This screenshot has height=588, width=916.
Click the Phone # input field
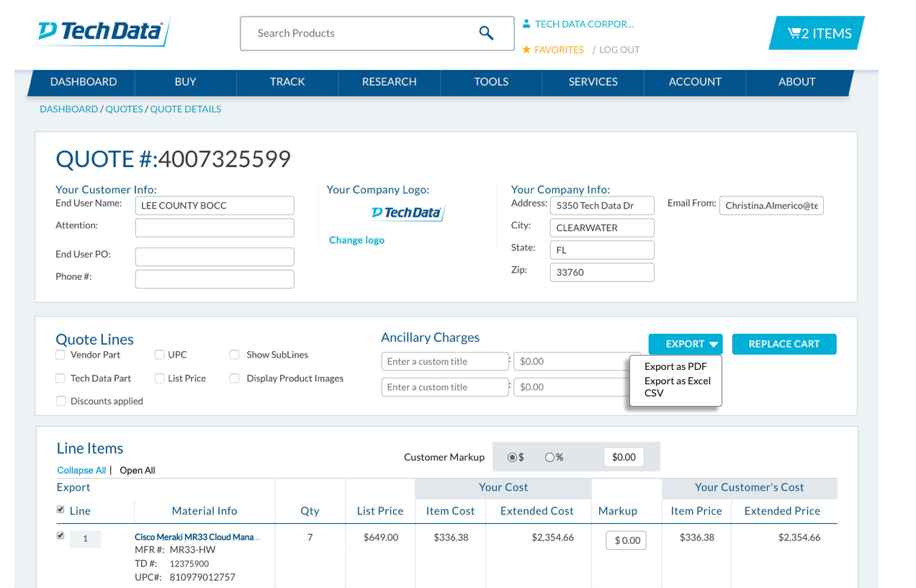click(215, 279)
